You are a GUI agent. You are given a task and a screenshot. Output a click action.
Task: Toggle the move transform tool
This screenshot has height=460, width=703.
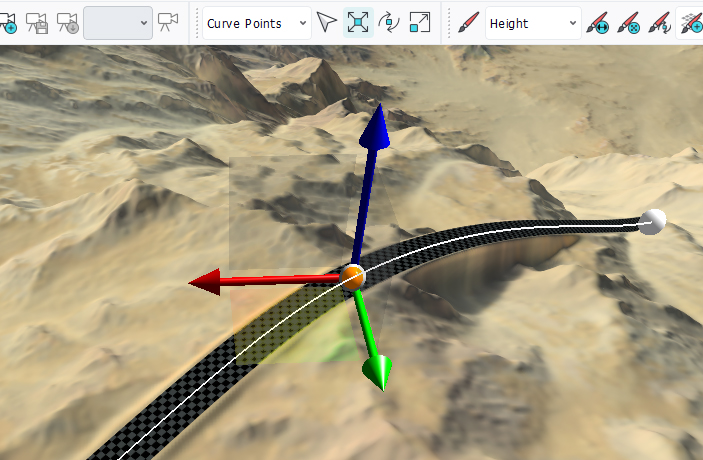pyautogui.click(x=358, y=23)
